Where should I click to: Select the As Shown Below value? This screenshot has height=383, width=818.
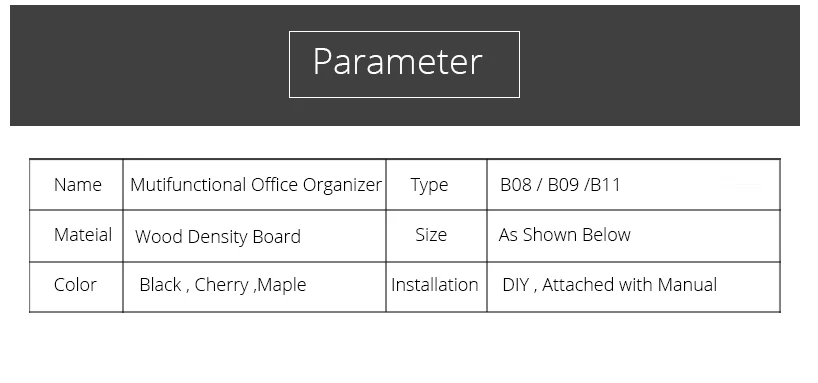564,235
